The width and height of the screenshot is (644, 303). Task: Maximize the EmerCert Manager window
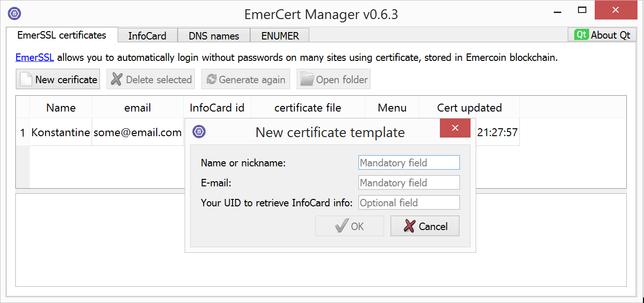(x=582, y=10)
